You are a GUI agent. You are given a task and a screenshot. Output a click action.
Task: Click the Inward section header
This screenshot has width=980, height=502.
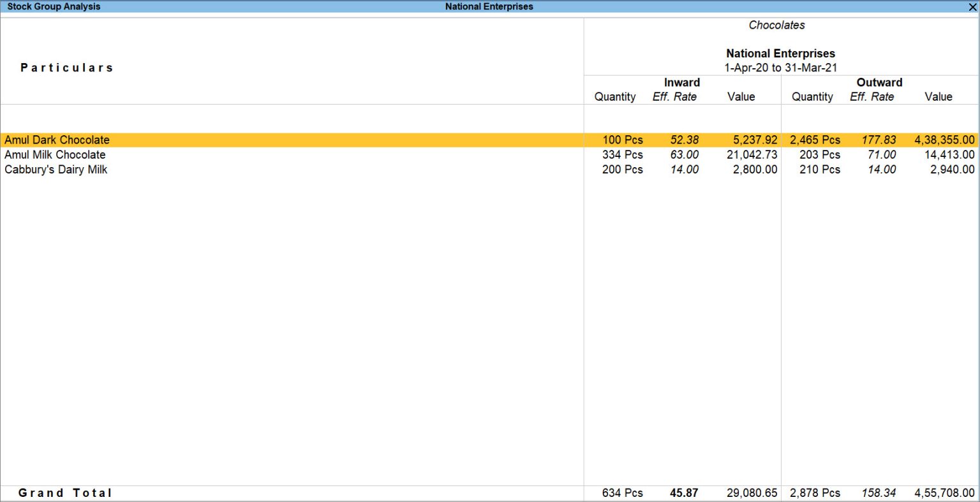tap(681, 82)
